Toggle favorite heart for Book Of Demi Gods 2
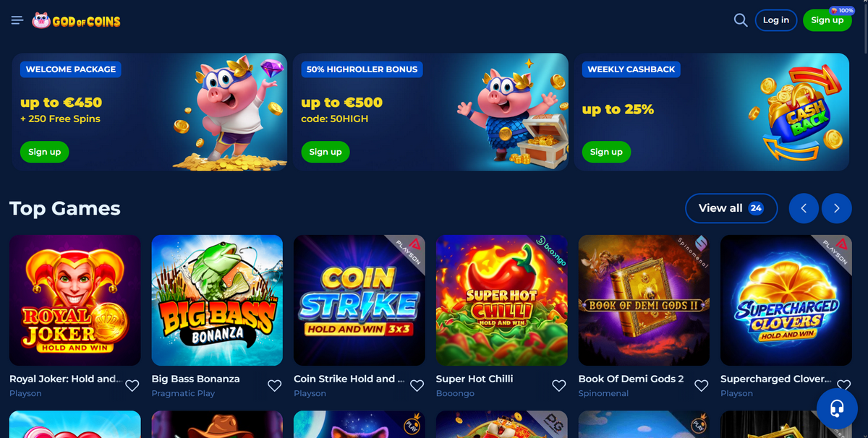Image resolution: width=868 pixels, height=438 pixels. click(x=701, y=386)
